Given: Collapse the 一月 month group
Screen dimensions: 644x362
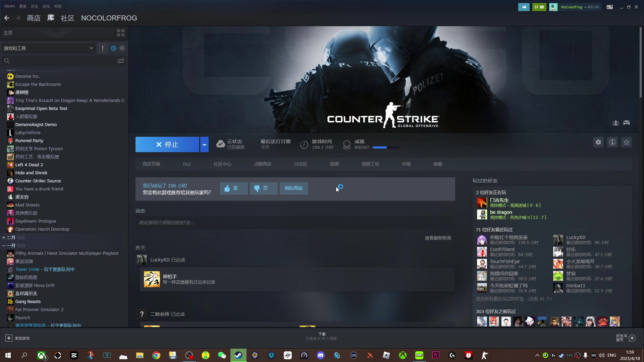Looking at the screenshot, I should [x=4, y=246].
